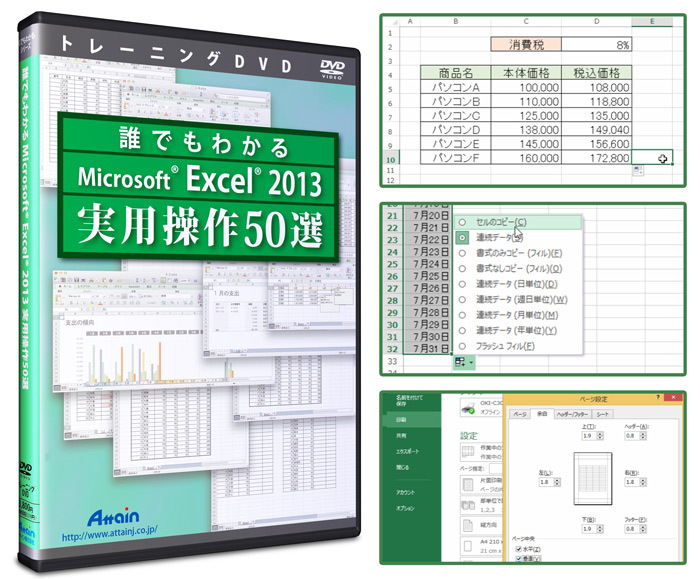Click the 商品名 header cell
The width and height of the screenshot is (700, 579).
pos(455,73)
